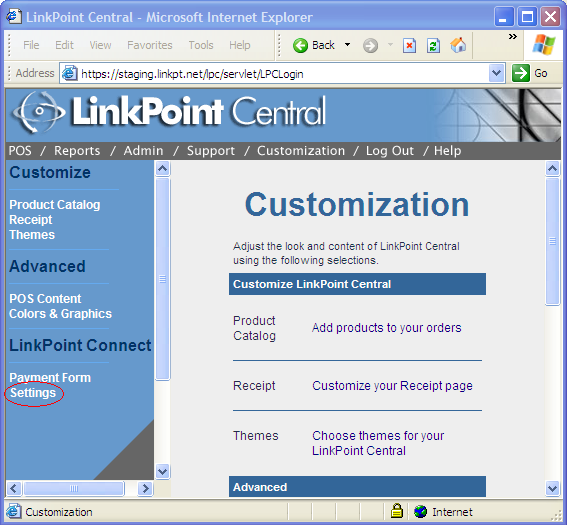Expand toolbar overflow chevron
567x525 pixels.
513,37
